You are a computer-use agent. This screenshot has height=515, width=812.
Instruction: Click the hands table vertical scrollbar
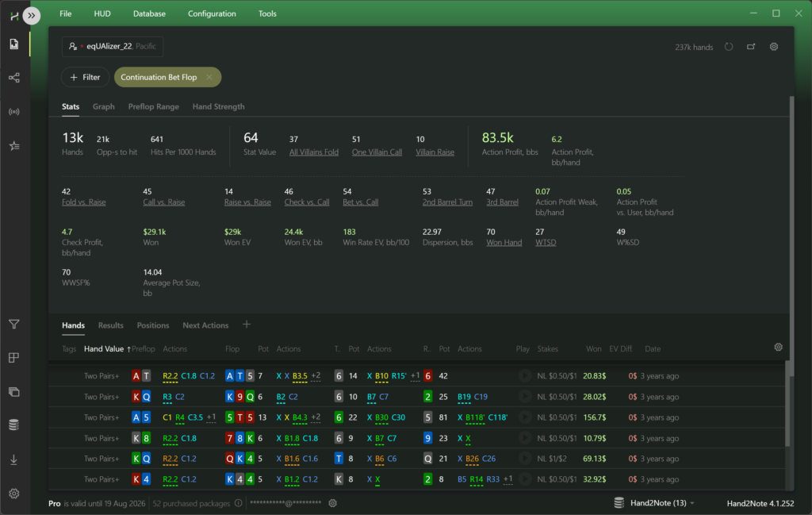[787, 405]
